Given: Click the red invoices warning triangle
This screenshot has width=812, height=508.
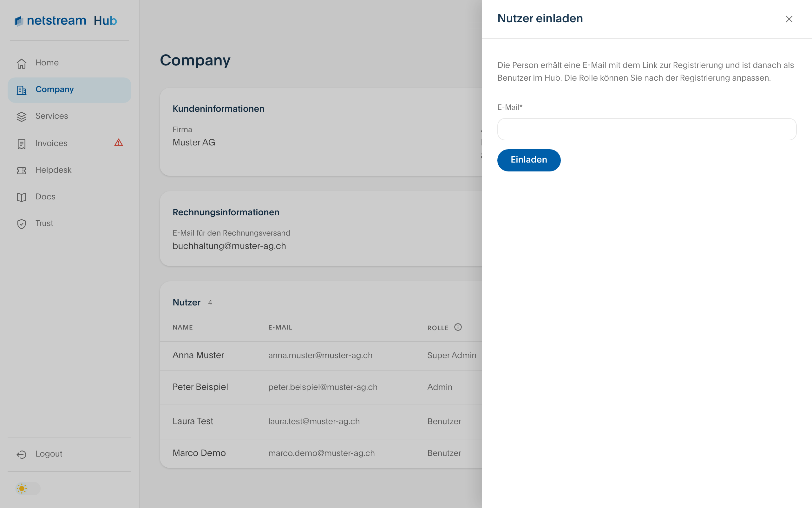Looking at the screenshot, I should coord(118,143).
